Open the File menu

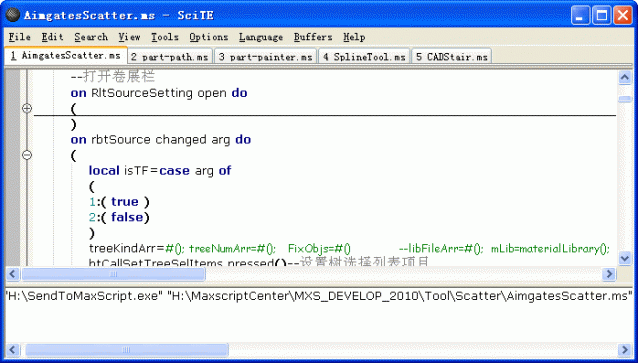(x=20, y=37)
